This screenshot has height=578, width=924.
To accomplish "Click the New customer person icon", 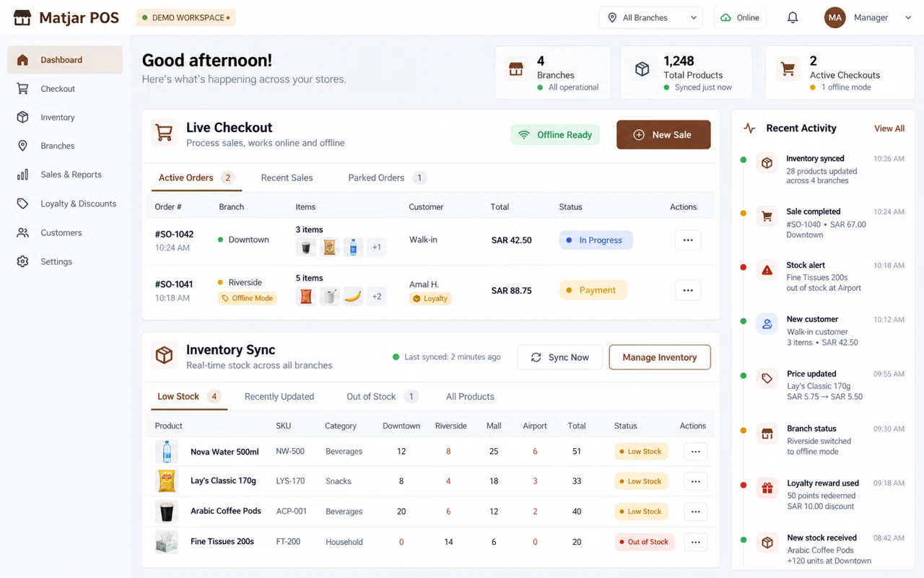I will coord(767,325).
